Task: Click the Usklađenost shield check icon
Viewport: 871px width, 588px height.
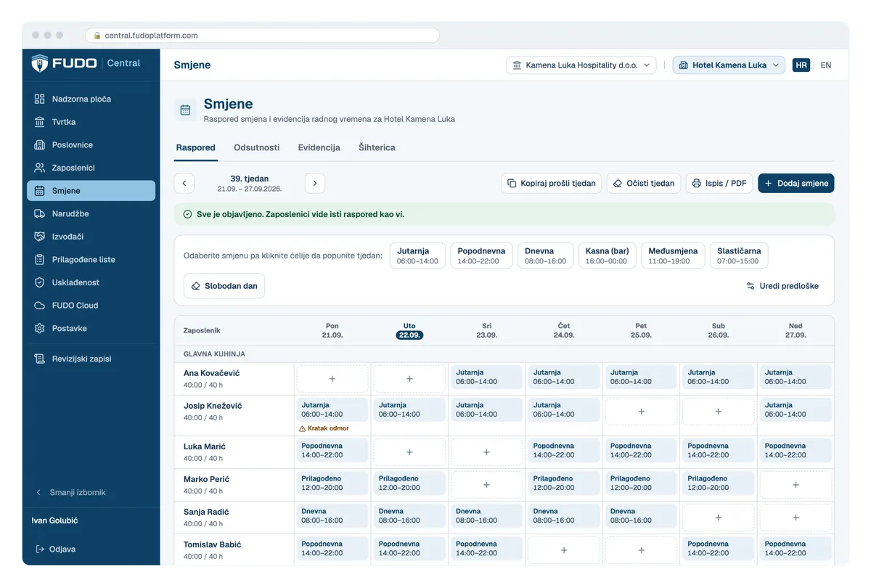Action: (x=40, y=282)
